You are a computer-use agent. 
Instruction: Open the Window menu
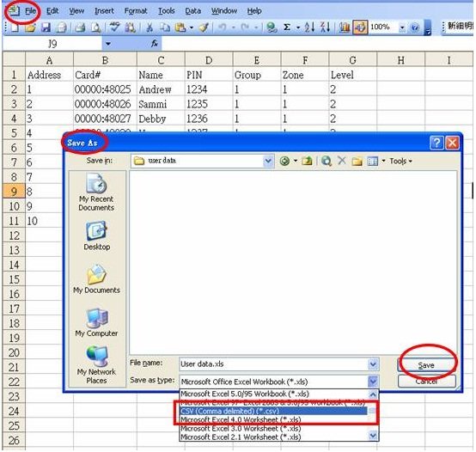point(224,11)
